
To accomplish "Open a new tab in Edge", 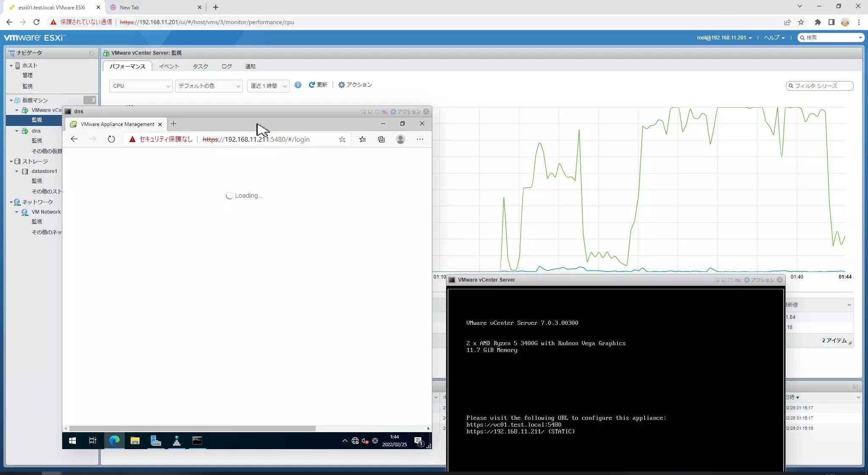I will [x=173, y=124].
